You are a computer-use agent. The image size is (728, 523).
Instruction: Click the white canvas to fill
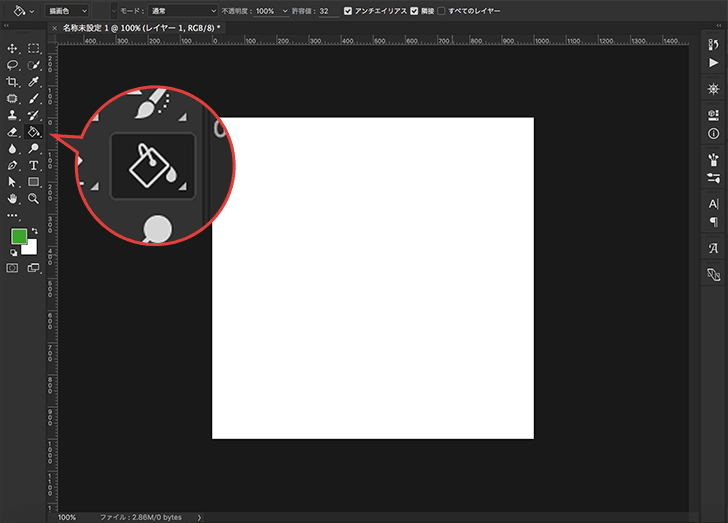(373, 278)
